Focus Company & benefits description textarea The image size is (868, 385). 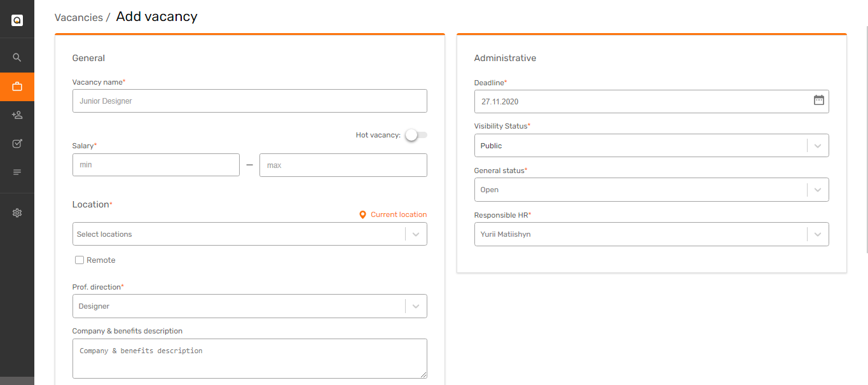[x=250, y=359]
